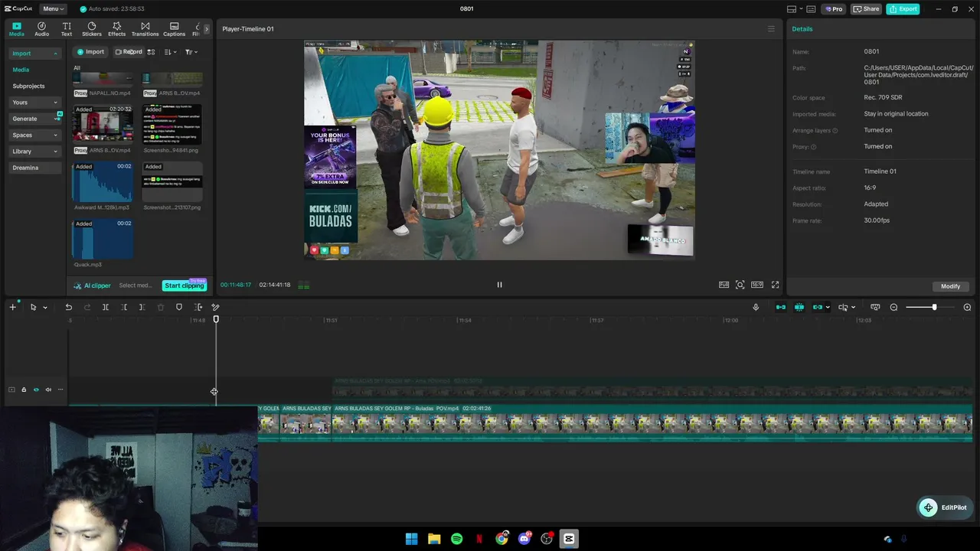Select Subprojects in the sidebar
Image resolution: width=980 pixels, height=551 pixels.
click(28, 86)
